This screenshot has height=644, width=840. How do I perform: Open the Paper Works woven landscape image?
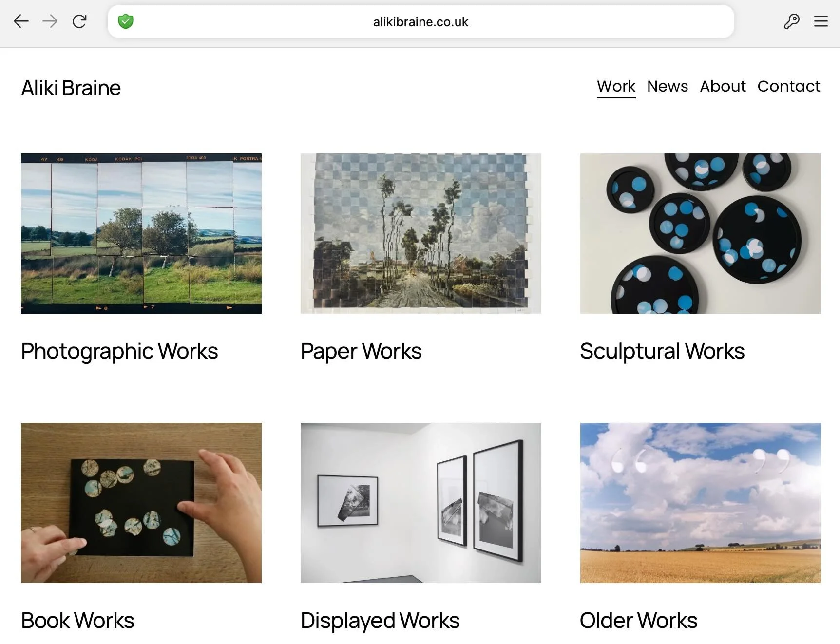[x=421, y=233]
